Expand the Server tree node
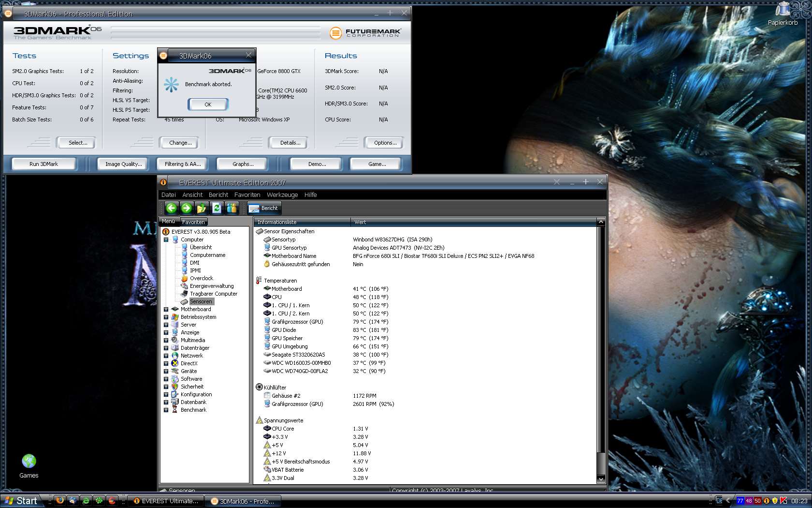The width and height of the screenshot is (812, 508). (166, 325)
